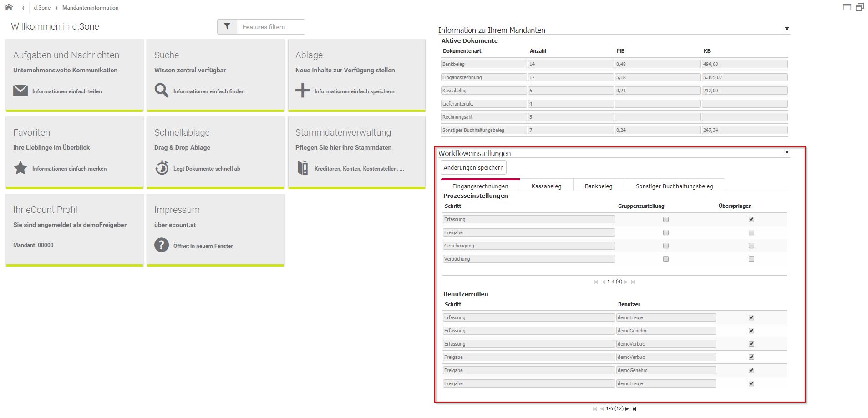This screenshot has width=868, height=418.
Task: Uncheck role checkbox for Erfassung demoGenehm
Action: click(x=751, y=331)
